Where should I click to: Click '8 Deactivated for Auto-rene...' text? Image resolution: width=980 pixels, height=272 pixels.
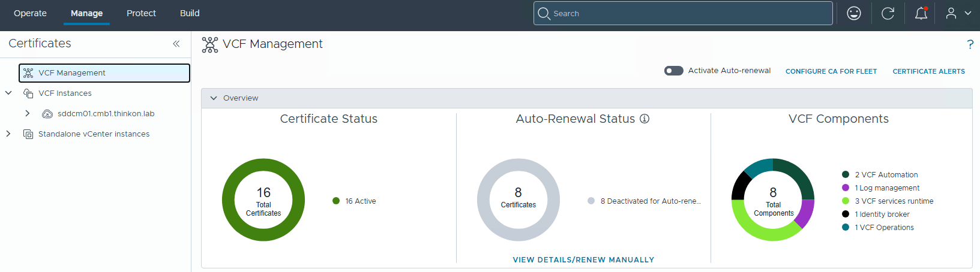click(x=651, y=201)
